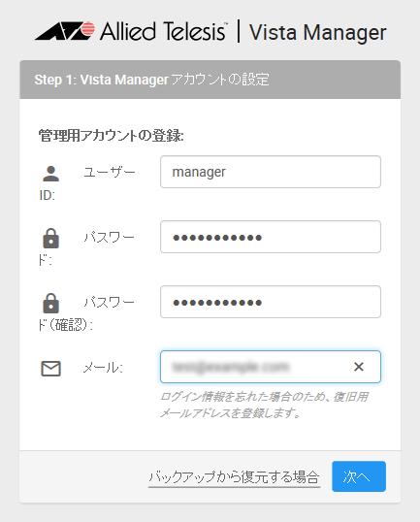Select the password input field
Viewport: 420px width, 522px height.
point(271,237)
